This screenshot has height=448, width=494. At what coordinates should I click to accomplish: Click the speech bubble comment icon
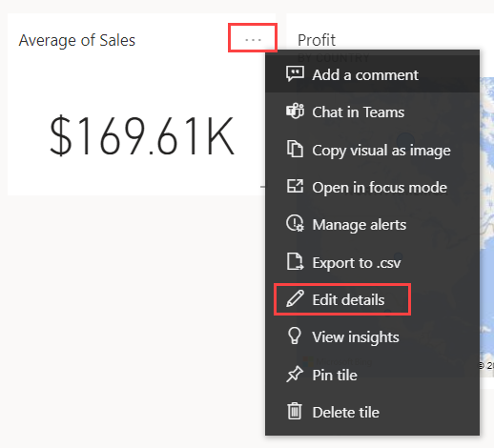coord(295,73)
